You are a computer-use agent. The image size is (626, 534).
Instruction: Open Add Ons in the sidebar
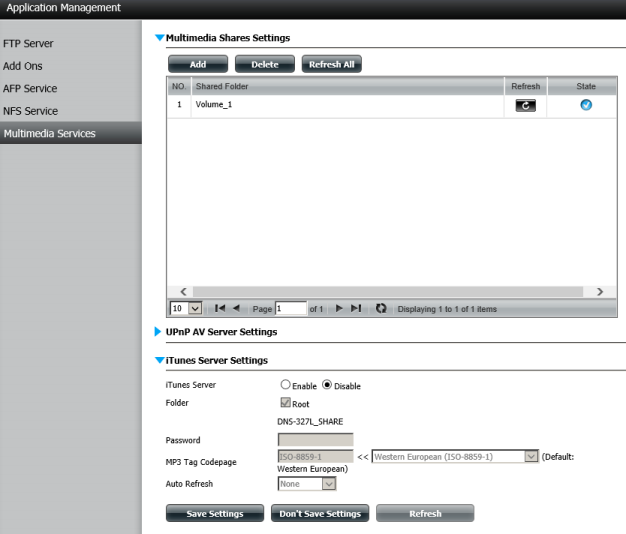click(x=23, y=66)
